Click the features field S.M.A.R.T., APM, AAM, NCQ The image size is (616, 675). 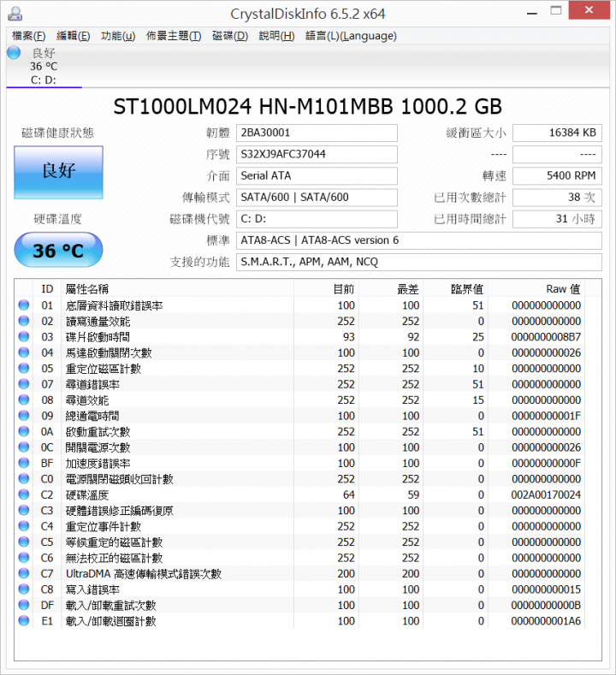419,262
